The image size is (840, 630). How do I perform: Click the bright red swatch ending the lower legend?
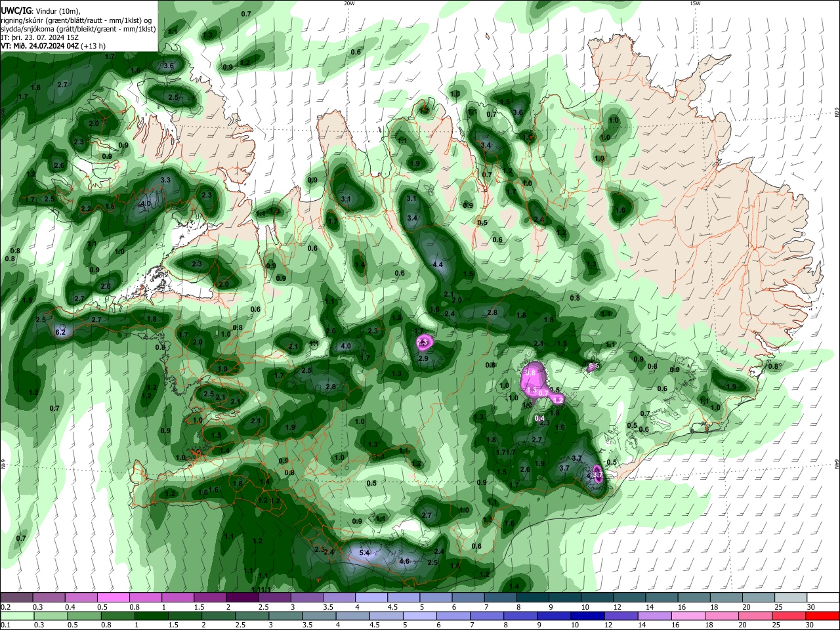824,616
